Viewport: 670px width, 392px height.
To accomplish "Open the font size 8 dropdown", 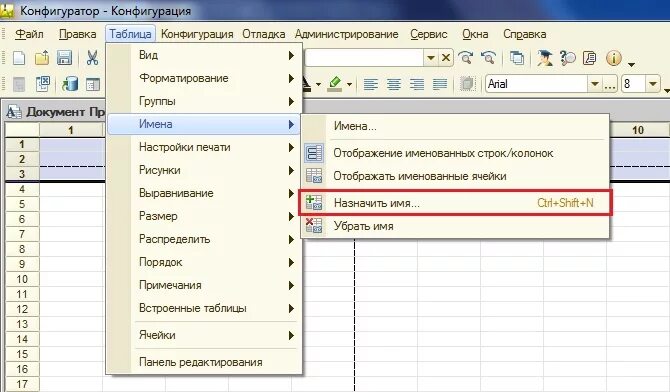I will tap(652, 84).
